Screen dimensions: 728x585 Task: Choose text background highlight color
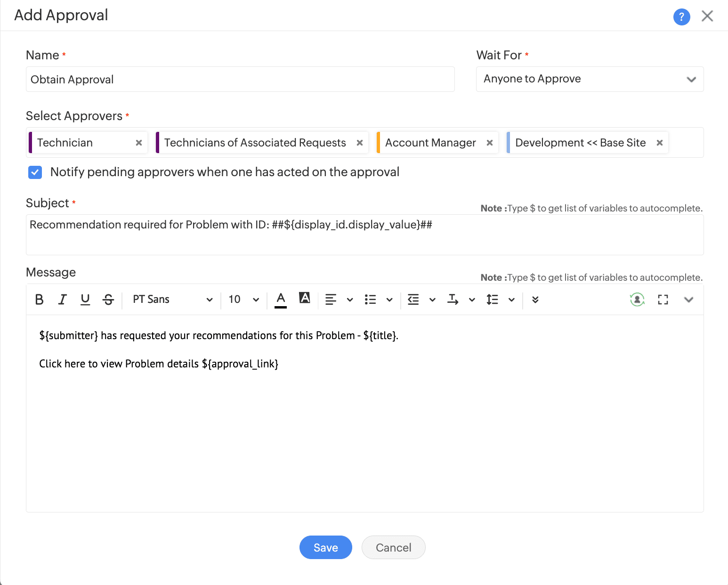(x=305, y=298)
